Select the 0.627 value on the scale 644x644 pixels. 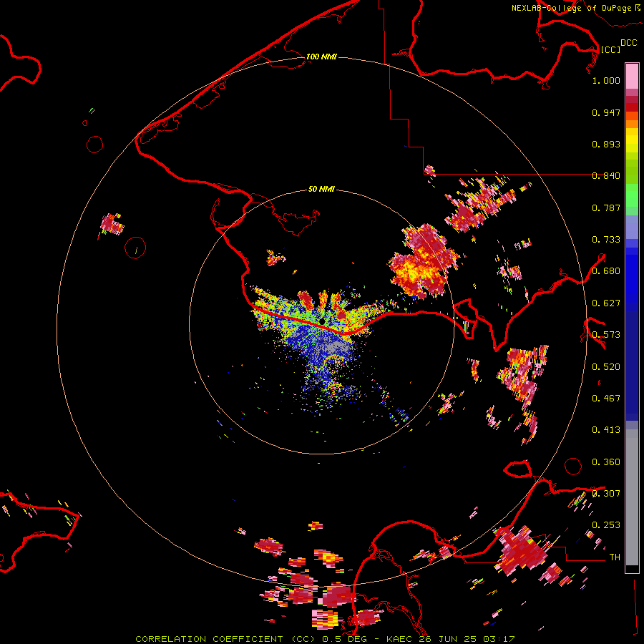click(x=606, y=303)
